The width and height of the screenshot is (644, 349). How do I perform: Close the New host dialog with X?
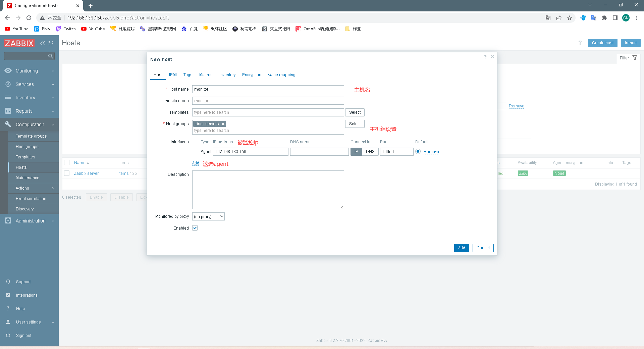point(492,57)
